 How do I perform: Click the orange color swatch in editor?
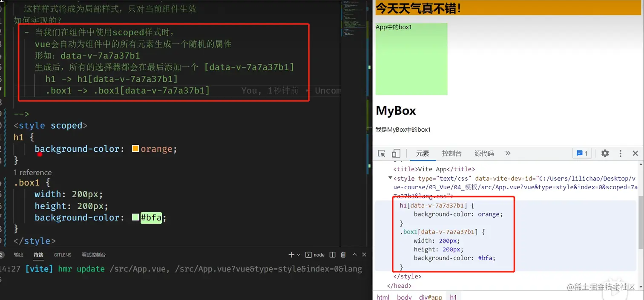(x=135, y=149)
